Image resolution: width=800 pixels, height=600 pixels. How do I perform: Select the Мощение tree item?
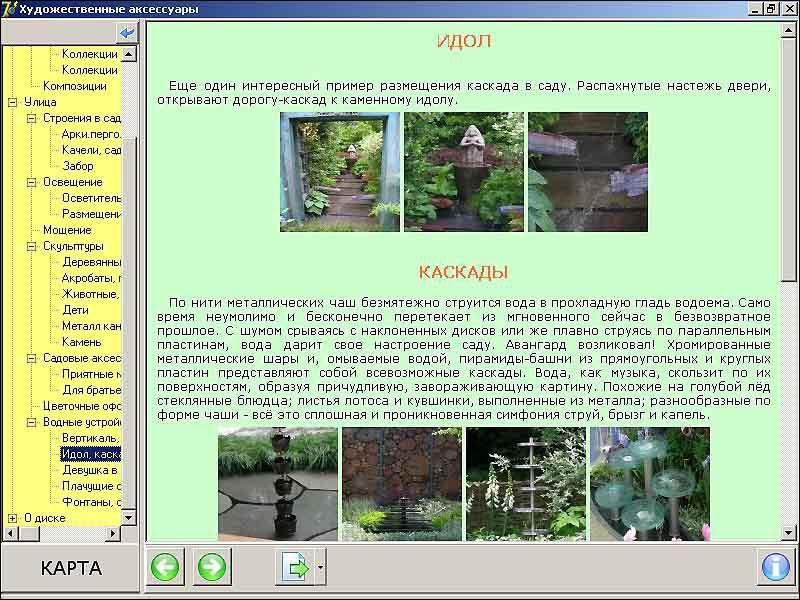click(x=67, y=230)
